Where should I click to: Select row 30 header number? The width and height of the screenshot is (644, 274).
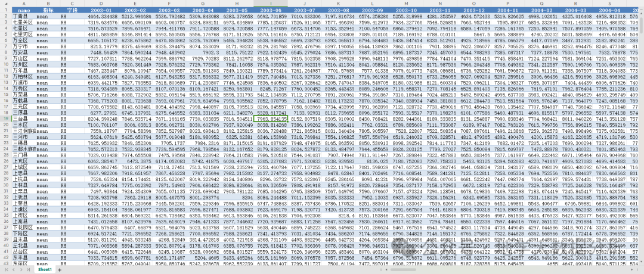click(x=6, y=185)
